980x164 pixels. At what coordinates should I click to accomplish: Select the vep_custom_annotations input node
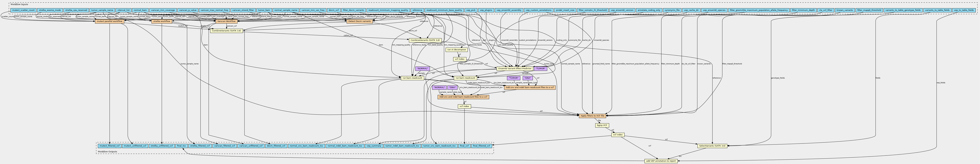(x=538, y=10)
